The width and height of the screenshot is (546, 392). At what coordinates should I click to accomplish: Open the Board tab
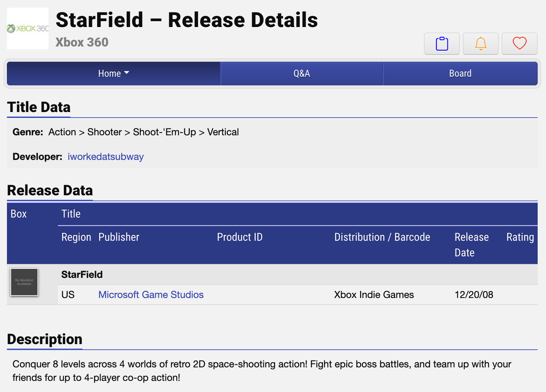click(x=460, y=74)
